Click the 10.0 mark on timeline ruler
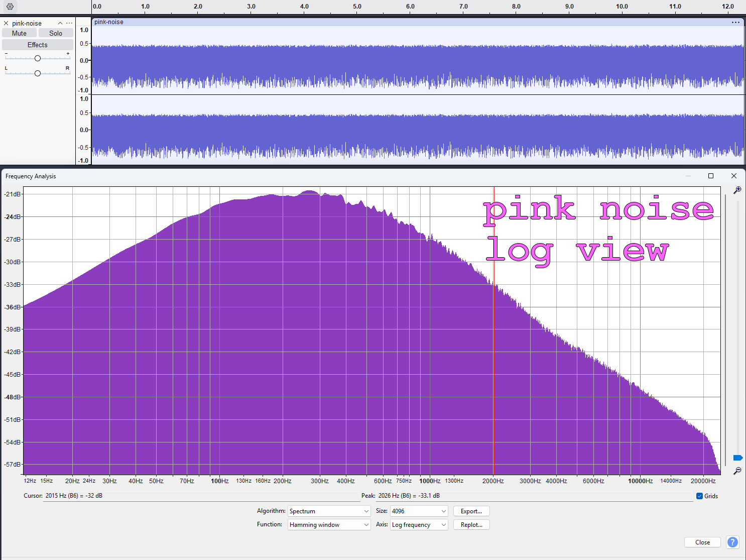Screen dimensions: 746x560 (x=622, y=7)
